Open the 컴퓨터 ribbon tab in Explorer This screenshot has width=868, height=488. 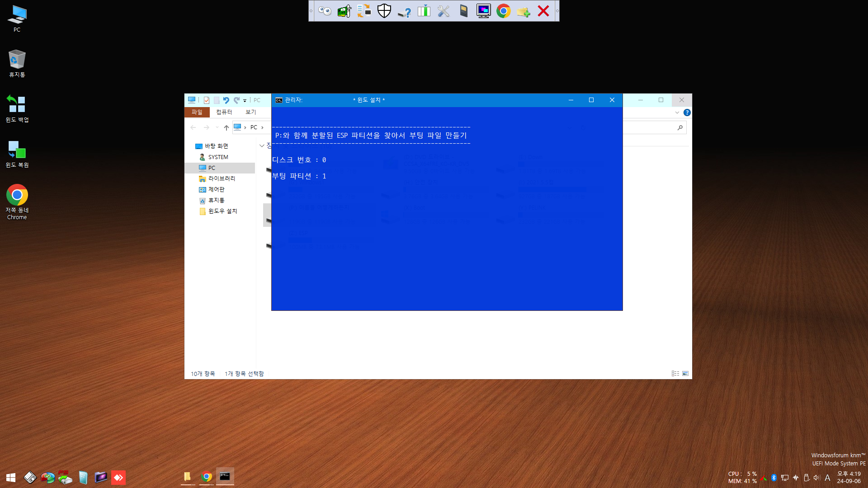click(224, 112)
